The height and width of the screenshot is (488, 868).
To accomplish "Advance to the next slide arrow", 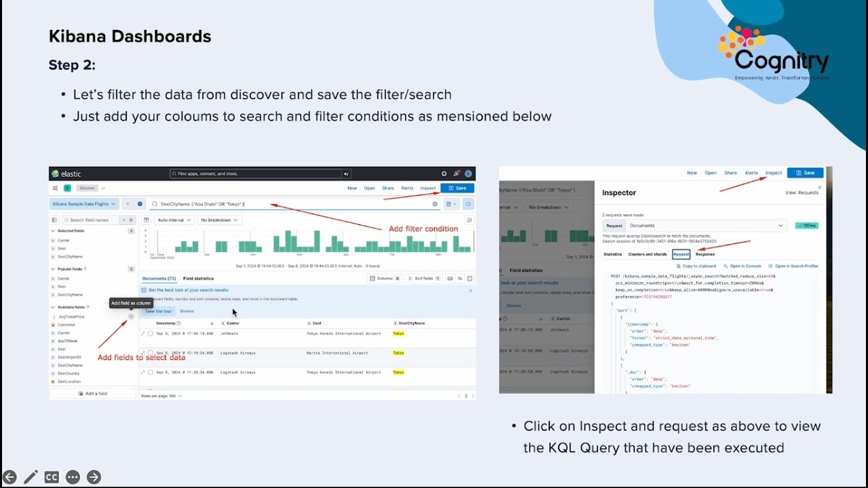I will (x=94, y=477).
